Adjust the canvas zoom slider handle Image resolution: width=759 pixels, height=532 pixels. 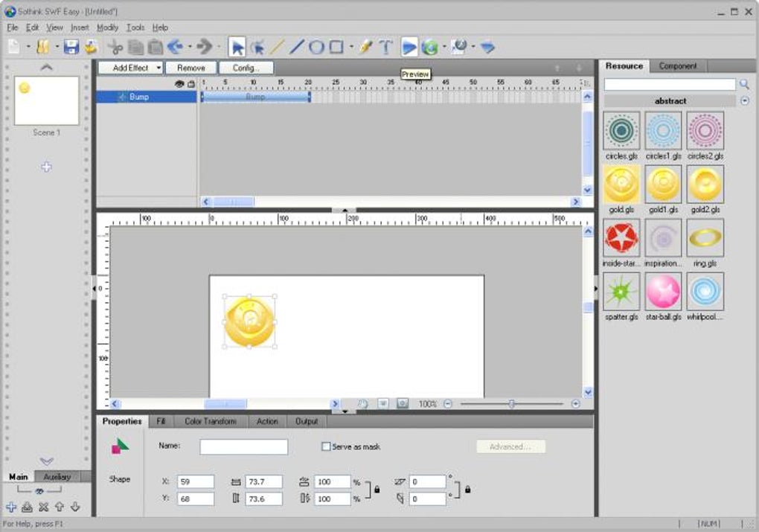coord(511,404)
